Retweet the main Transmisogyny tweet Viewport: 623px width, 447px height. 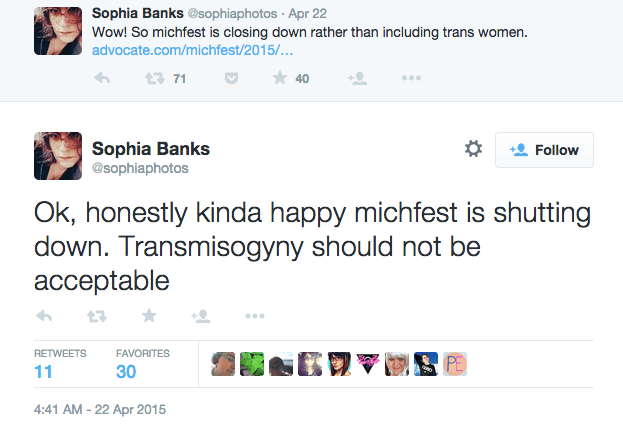[x=97, y=316]
